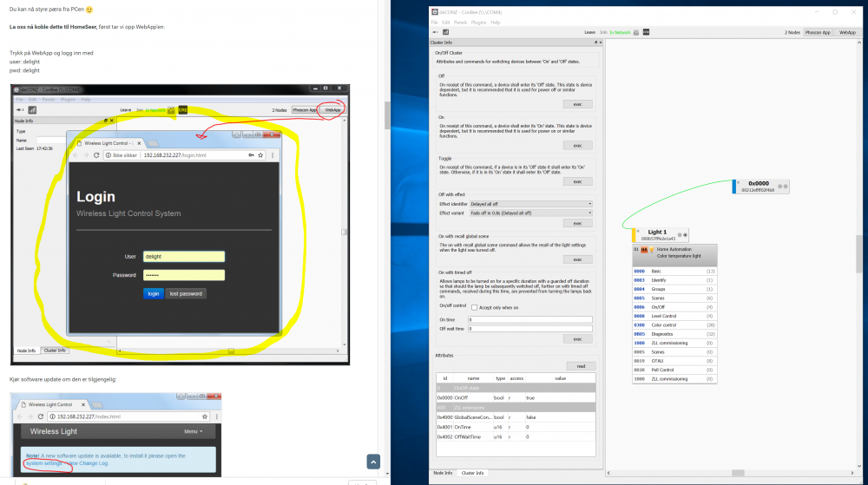Click exec button for the Toggle command
868x485 pixels.
tap(578, 181)
